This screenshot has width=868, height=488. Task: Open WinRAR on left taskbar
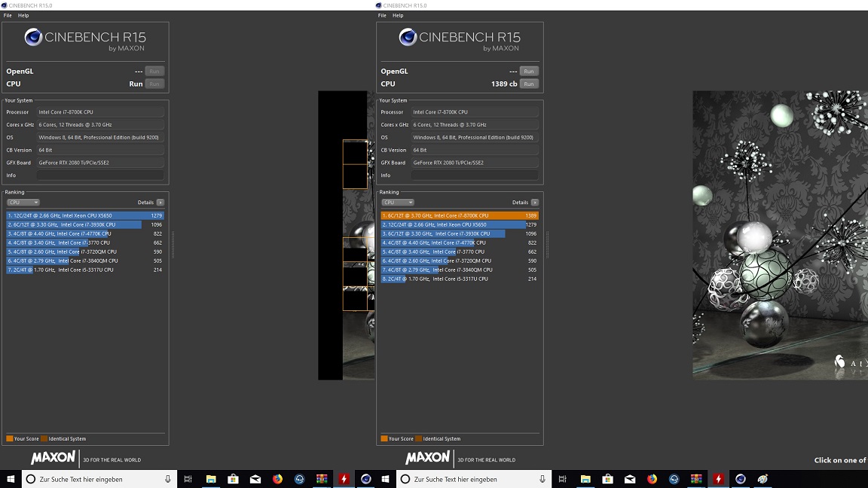tap(322, 479)
